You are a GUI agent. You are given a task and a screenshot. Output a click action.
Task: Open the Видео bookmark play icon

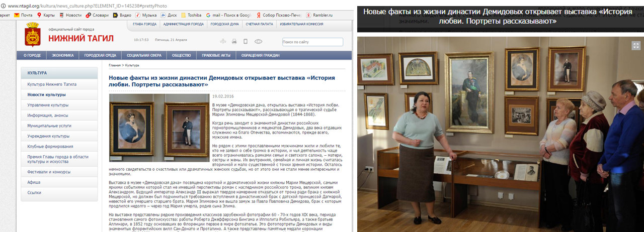115,15
